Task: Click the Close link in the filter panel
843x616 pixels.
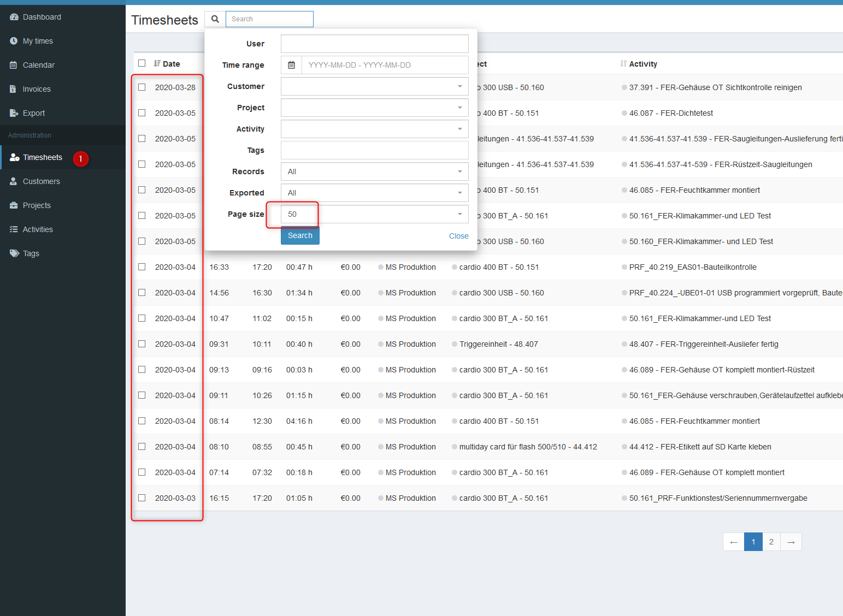Action: click(x=458, y=235)
